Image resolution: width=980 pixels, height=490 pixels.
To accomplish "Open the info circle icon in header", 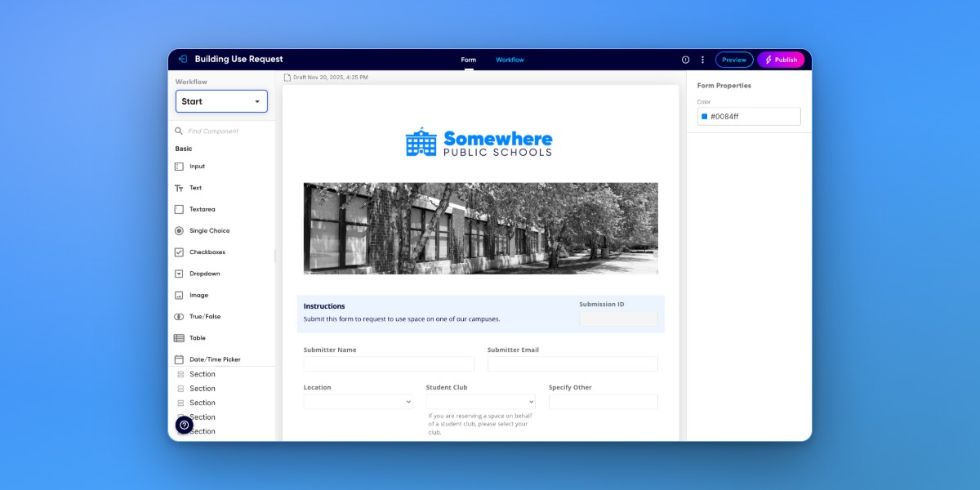I will [685, 60].
